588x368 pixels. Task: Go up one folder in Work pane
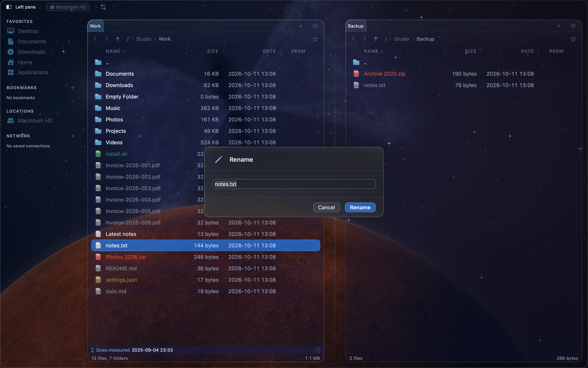118,39
